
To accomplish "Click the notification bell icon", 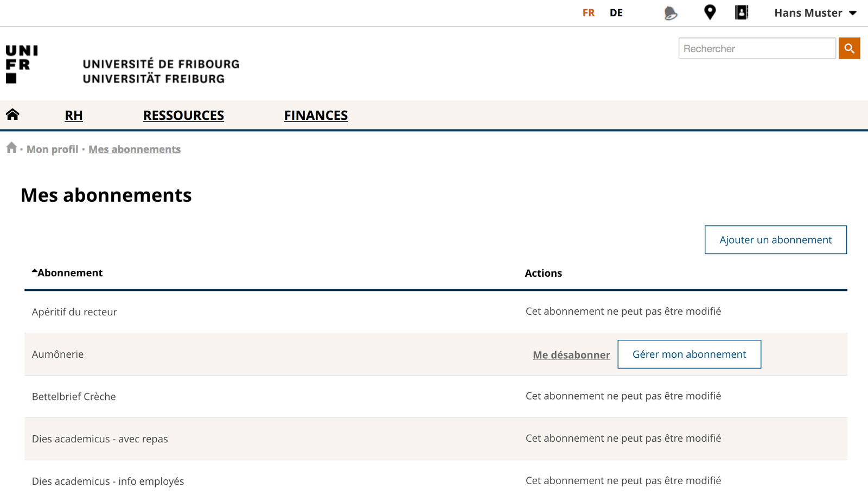I will [x=671, y=13].
